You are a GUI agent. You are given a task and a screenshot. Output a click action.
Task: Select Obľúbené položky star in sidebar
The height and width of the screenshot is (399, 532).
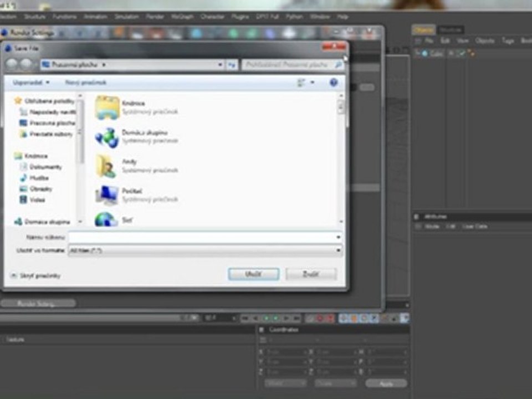click(x=18, y=101)
